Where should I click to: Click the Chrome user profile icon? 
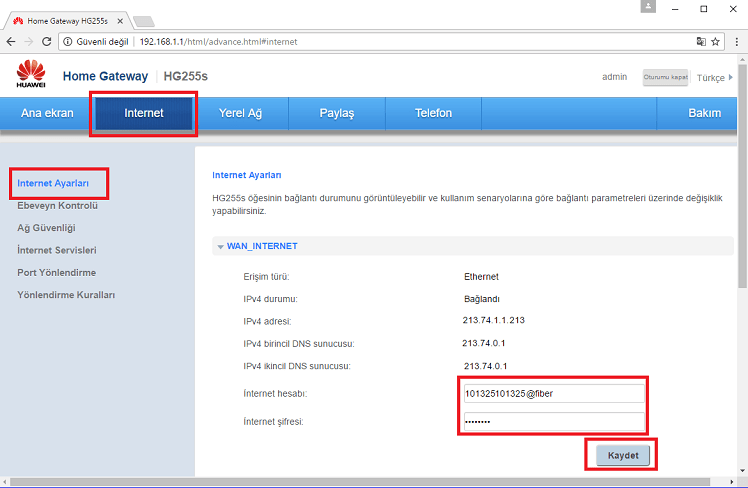point(649,8)
